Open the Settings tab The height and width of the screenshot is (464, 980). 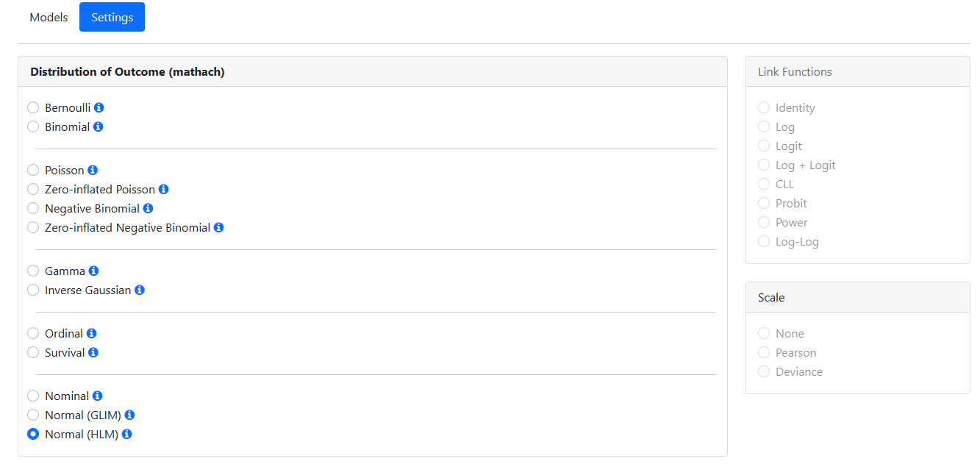112,18
